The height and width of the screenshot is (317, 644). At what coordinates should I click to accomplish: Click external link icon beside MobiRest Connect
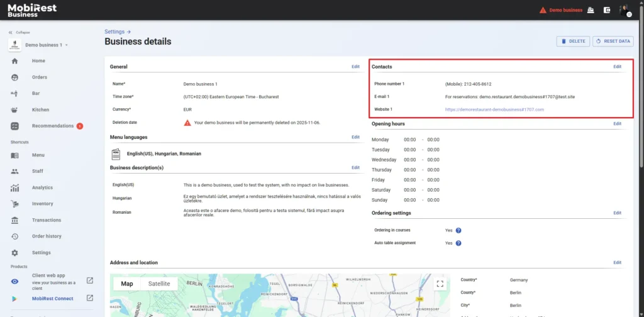point(90,298)
